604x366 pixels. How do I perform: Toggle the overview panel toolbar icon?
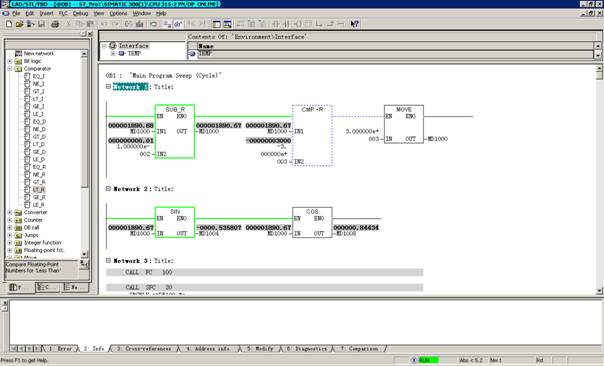click(216, 24)
